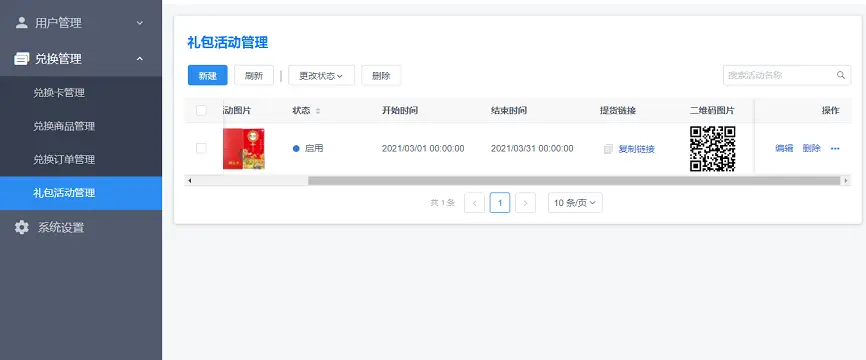Image resolution: width=866 pixels, height=360 pixels.
Task: Click the 礼包活动管理 page title
Action: (x=228, y=43)
